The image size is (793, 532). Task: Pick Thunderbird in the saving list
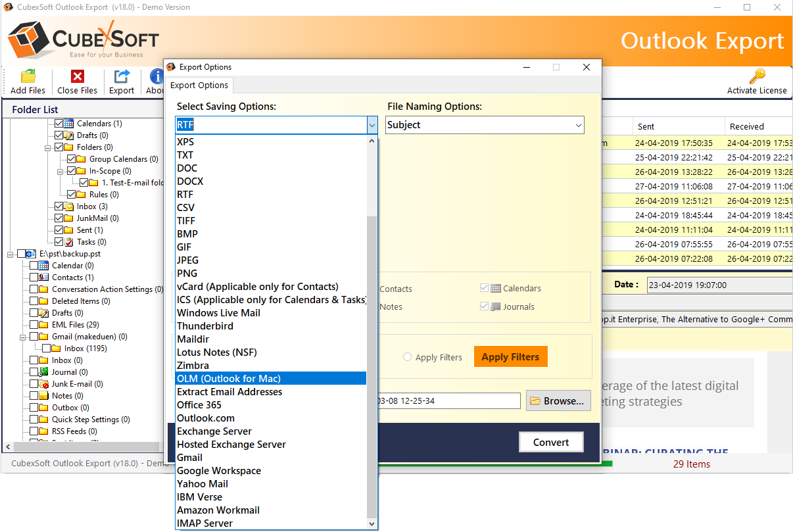(x=271, y=326)
